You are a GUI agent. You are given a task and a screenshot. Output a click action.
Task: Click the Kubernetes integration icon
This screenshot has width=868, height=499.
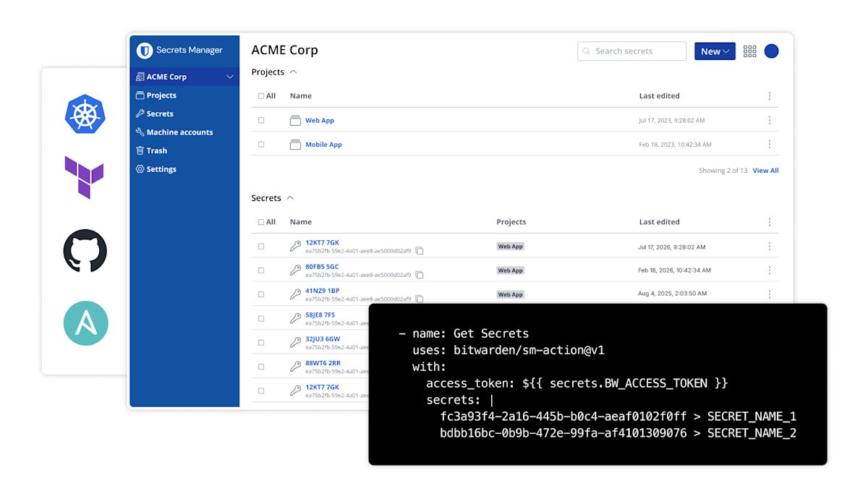pyautogui.click(x=85, y=113)
